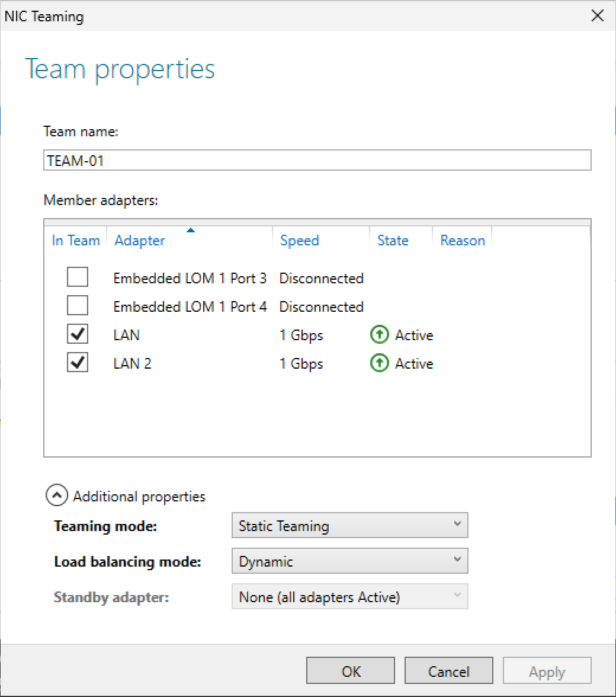Close the NIC Teaming dialog window

pos(598,16)
